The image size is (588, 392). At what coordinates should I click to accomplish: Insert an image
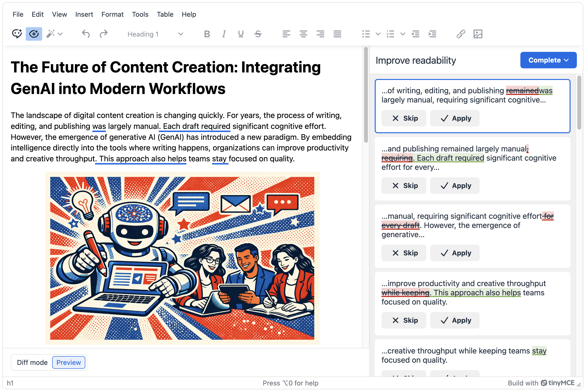[x=478, y=34]
